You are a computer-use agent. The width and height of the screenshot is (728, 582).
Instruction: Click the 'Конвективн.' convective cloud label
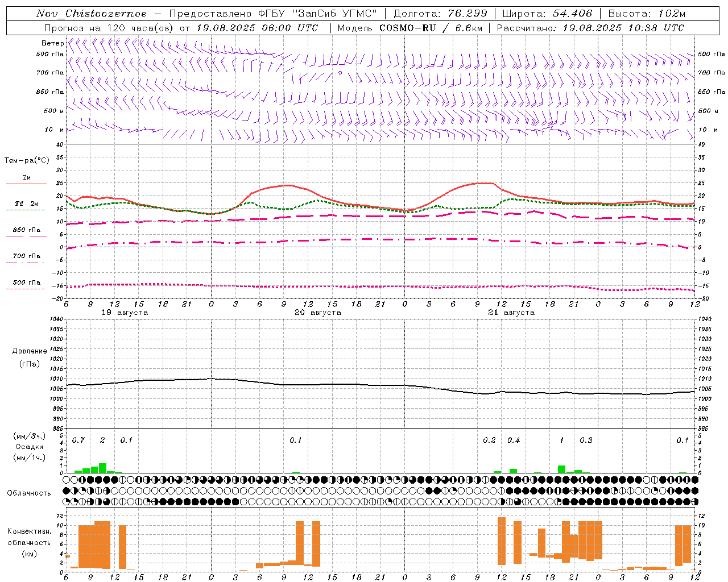[30, 531]
